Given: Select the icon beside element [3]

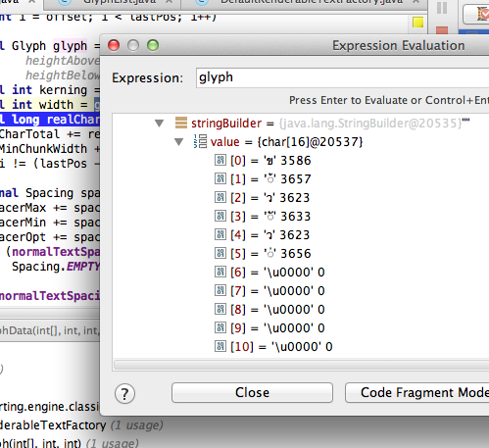Looking at the screenshot, I should pos(220,216).
